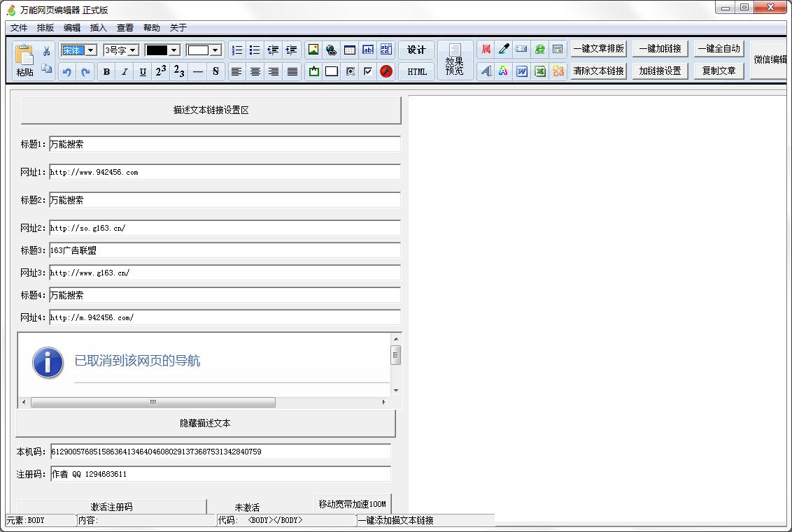Click the Excel spreadsheet icon
Screen dimensions: 792x532
(x=539, y=71)
